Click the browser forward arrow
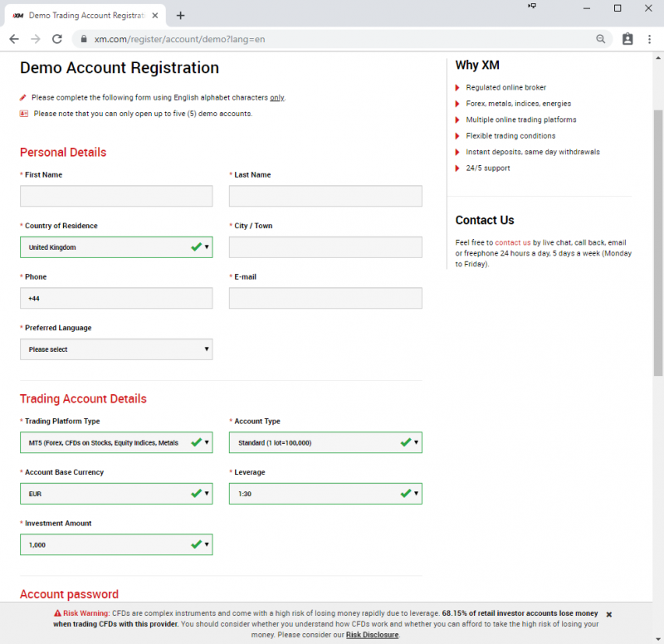Screen dimensions: 664x644 click(x=36, y=39)
